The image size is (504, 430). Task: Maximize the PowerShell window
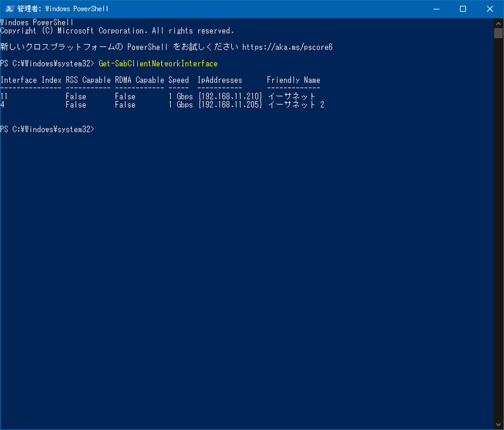(x=463, y=9)
